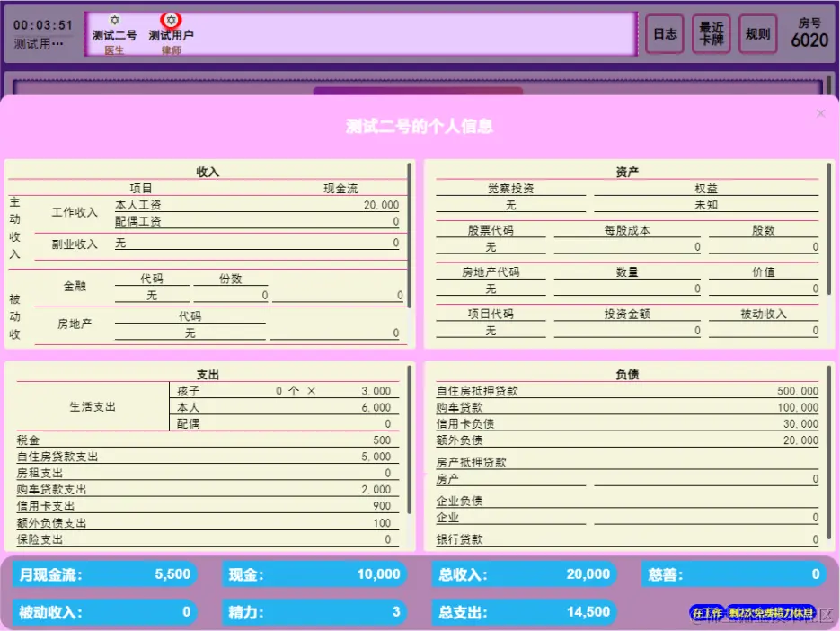840x631 pixels.
Task: Click the 在工作 status badge
Action: point(707,612)
